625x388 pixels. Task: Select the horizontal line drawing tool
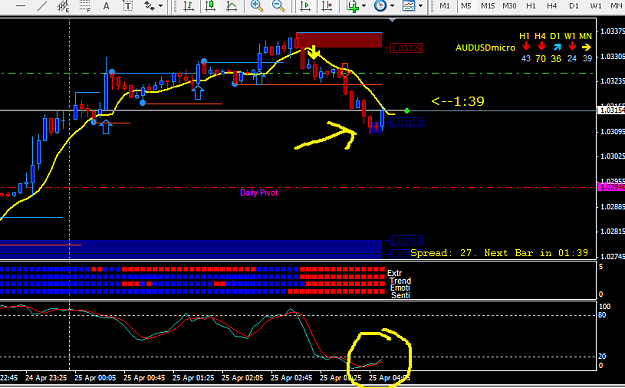[20, 6]
